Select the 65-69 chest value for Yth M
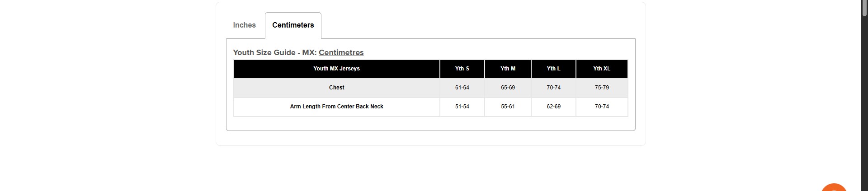 [508, 88]
